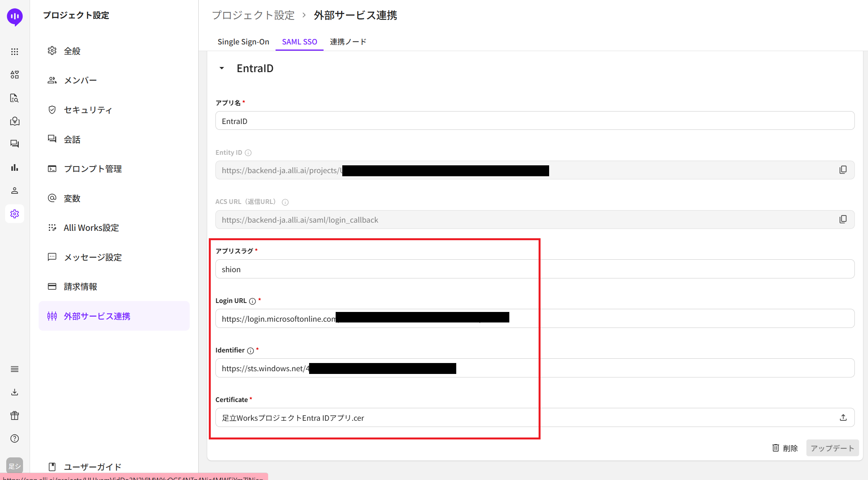Click the download icon in left rail
The image size is (868, 480).
14,392
